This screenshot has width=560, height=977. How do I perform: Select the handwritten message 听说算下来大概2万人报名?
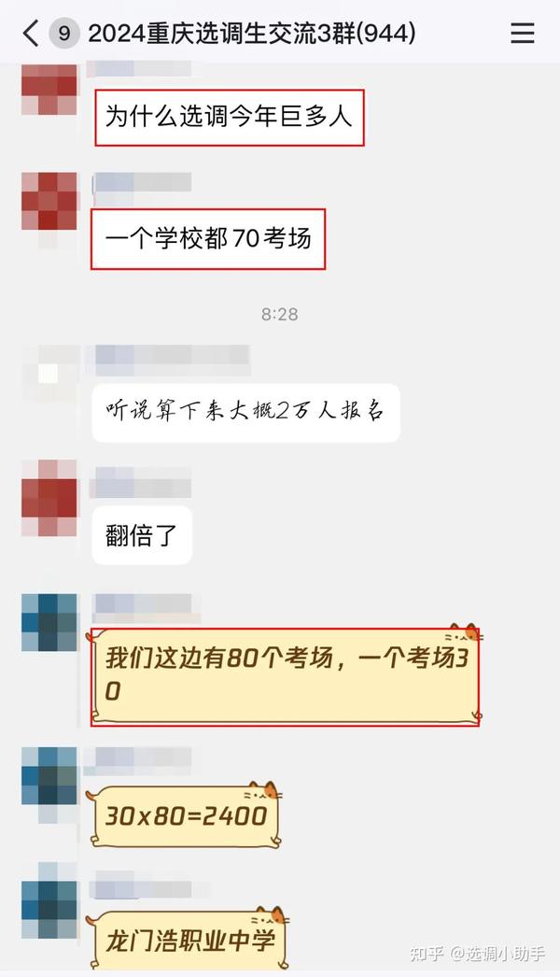(x=246, y=413)
